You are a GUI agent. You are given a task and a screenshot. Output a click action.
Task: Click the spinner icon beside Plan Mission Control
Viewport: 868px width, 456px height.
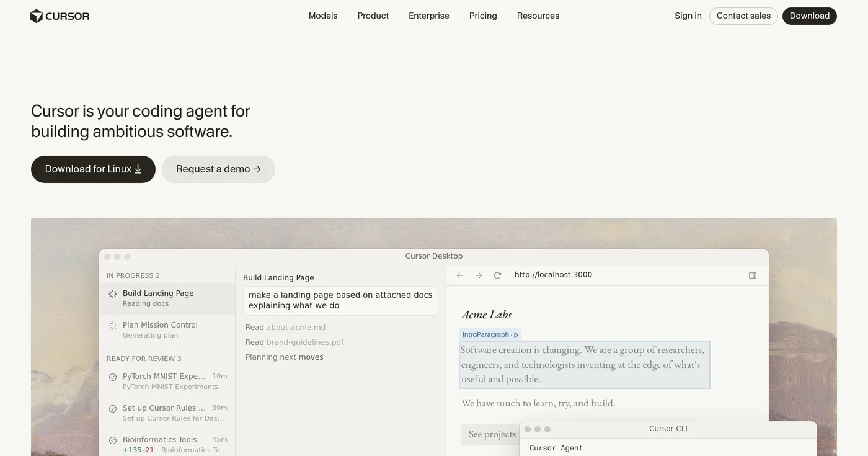click(113, 326)
